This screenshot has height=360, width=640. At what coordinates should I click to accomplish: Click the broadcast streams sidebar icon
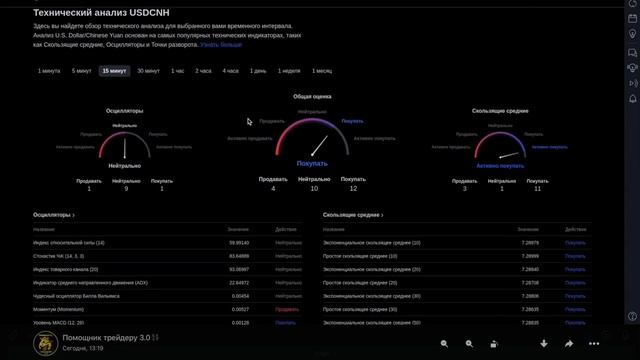(632, 83)
